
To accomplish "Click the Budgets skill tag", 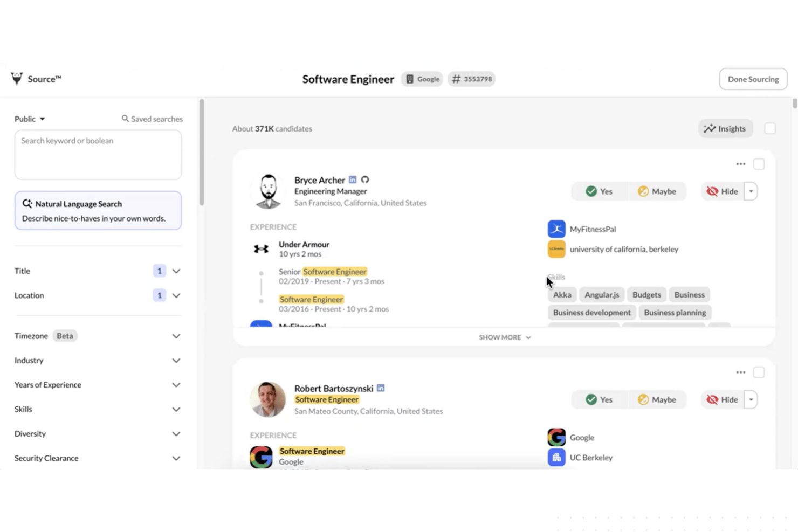I will click(x=646, y=295).
